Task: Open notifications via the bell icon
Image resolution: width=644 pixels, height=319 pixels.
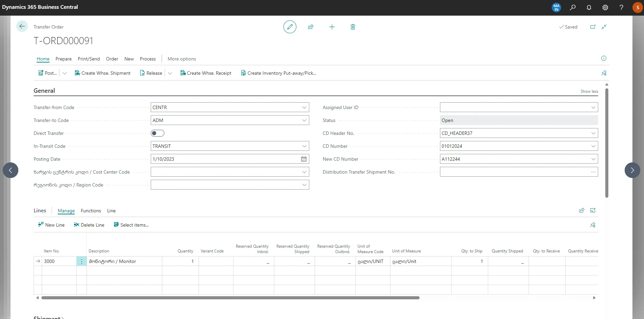Action: point(589,7)
